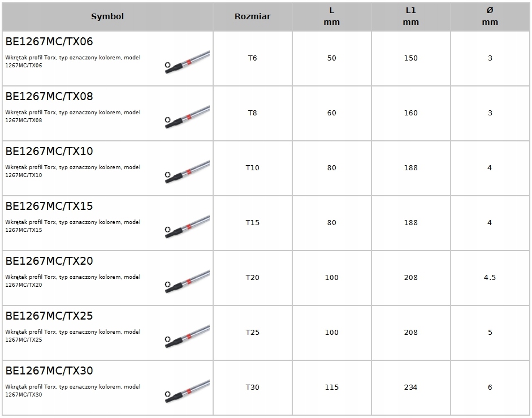Click the 4.5 diameter cell

point(490,278)
